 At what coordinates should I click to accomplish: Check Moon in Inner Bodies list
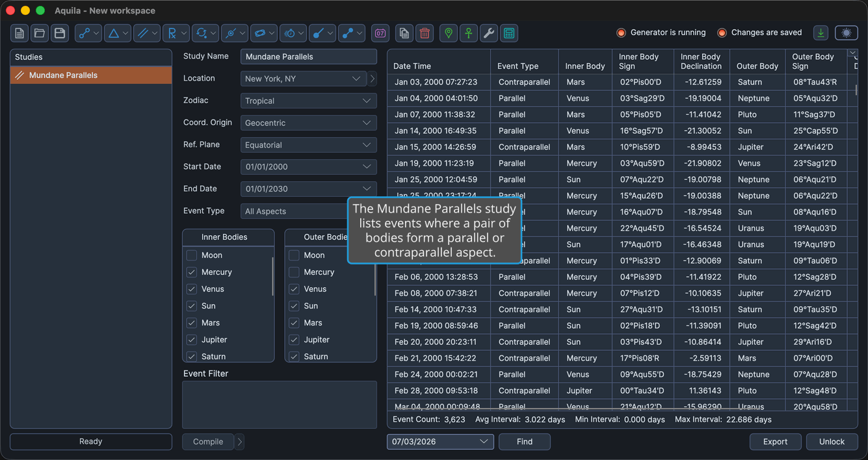pos(192,255)
